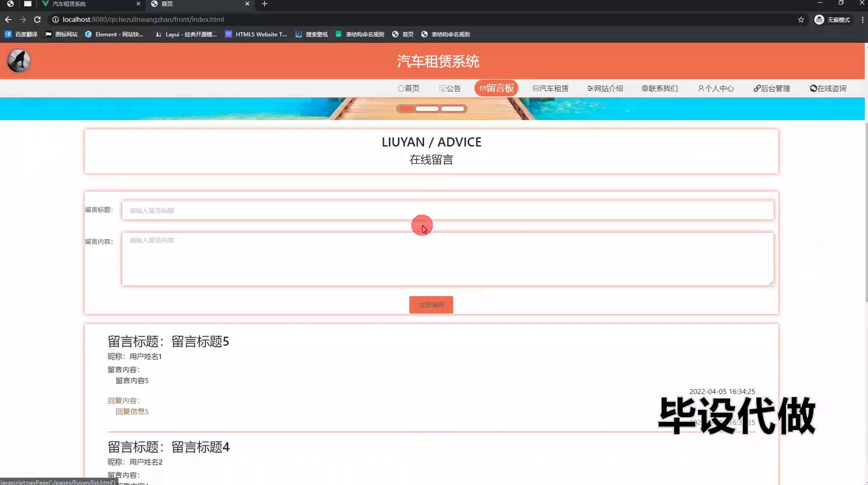View site info icon in address bar
Image resolution: width=868 pixels, height=485 pixels.
[55, 19]
